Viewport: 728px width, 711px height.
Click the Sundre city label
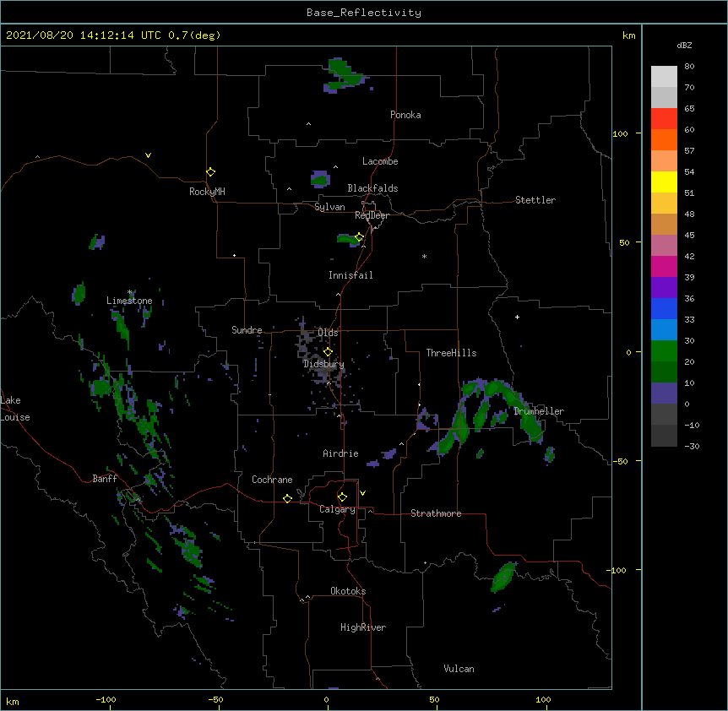point(247,330)
